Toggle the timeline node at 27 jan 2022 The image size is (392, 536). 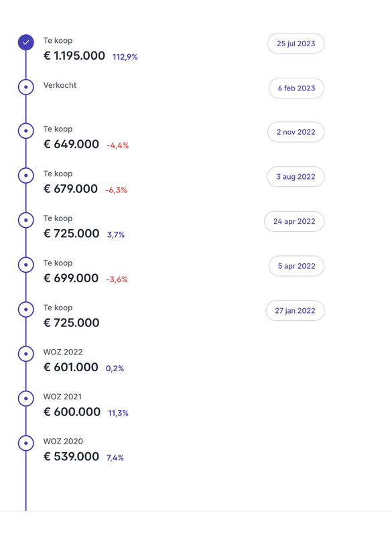(x=25, y=309)
